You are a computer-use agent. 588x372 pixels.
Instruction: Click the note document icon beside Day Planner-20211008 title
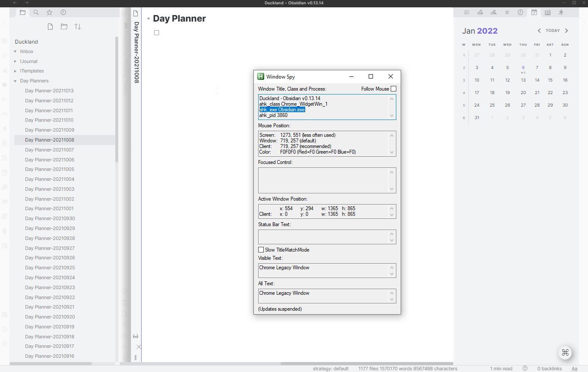click(136, 13)
